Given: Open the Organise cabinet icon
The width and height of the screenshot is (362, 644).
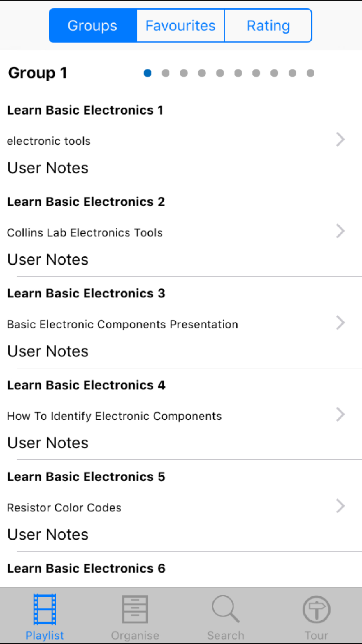Looking at the screenshot, I should 135,610.
